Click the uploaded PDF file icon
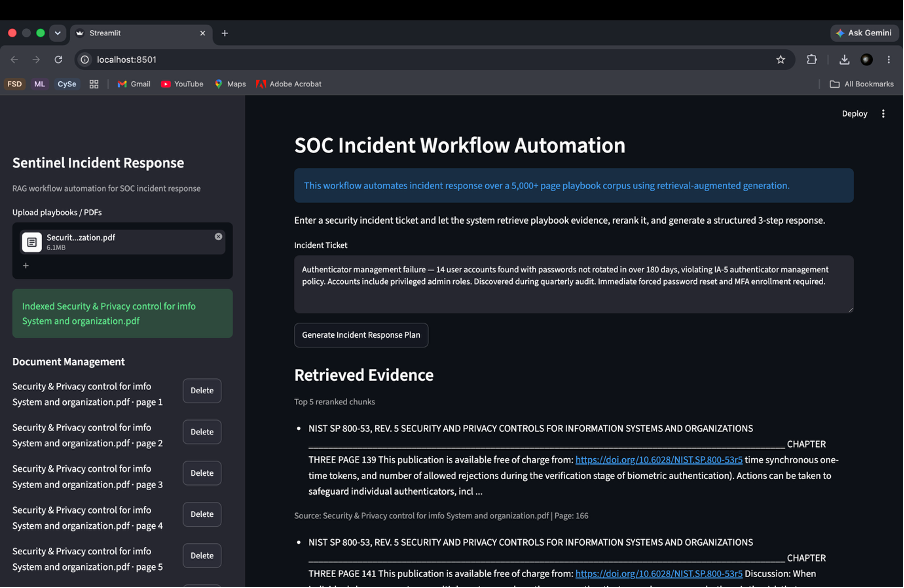 32,242
